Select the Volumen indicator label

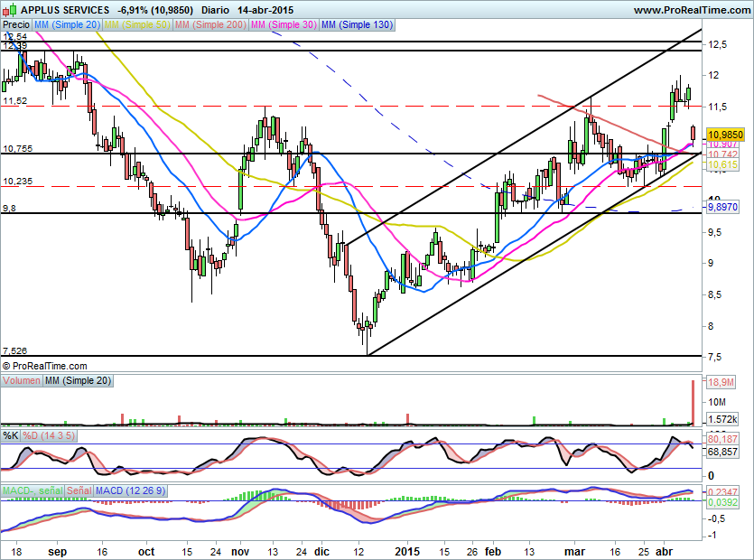pos(22,381)
